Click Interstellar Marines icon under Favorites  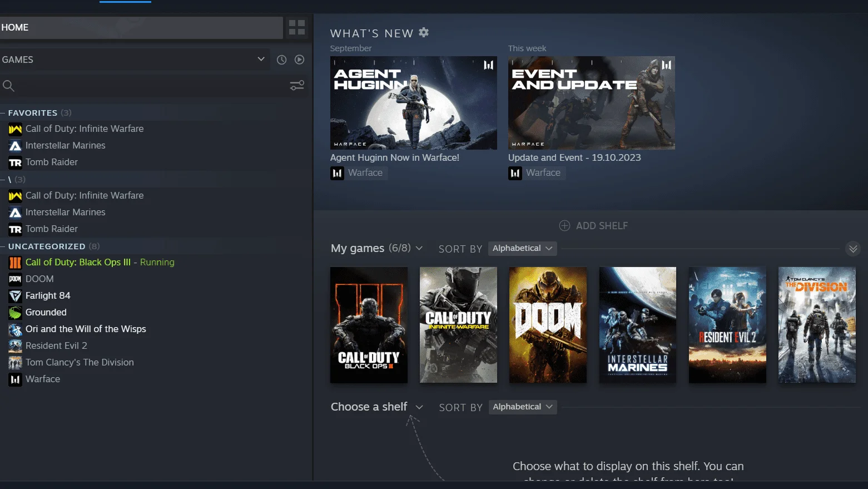pos(15,146)
